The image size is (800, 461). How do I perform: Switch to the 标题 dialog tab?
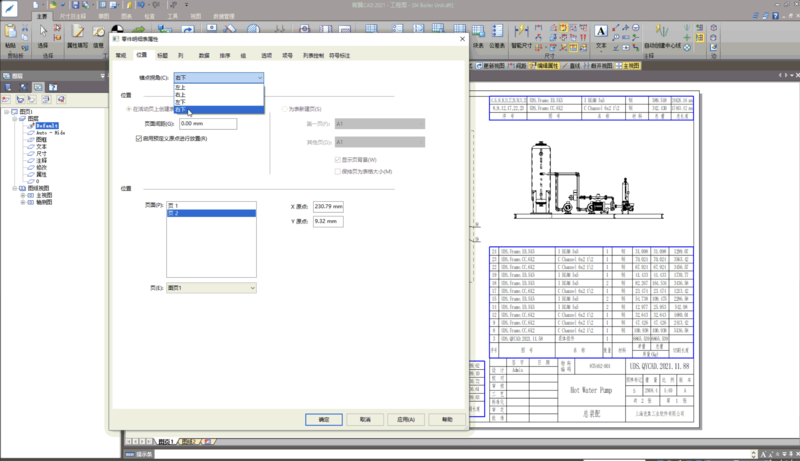(162, 55)
